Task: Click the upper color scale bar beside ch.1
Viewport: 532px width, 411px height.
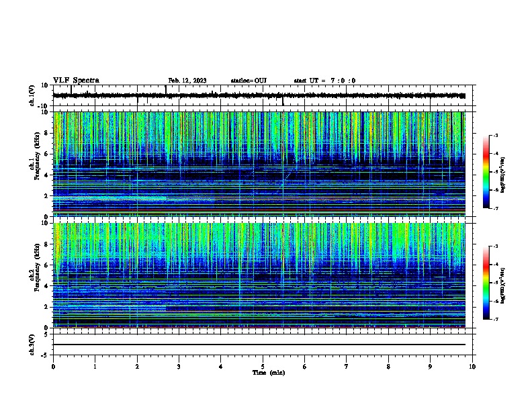Action: [x=486, y=172]
